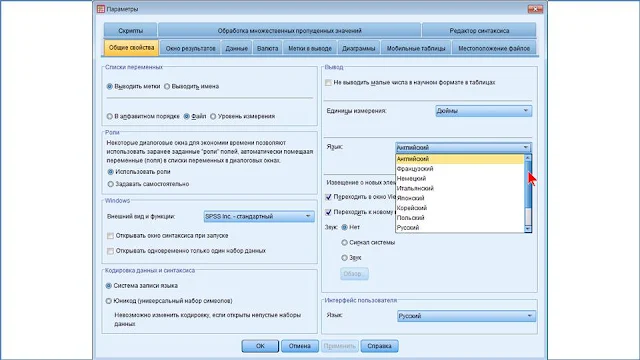Select Звук radio button
The height and width of the screenshot is (360, 640).
344,258
